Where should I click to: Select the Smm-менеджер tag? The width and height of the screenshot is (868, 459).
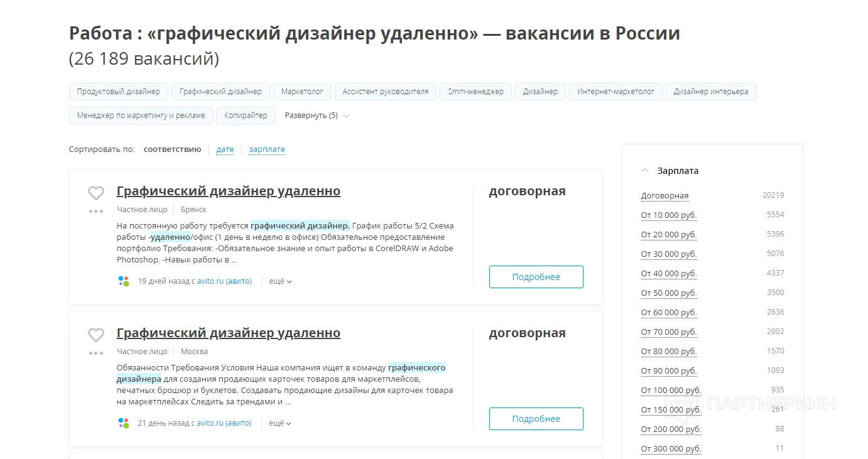[x=475, y=92]
